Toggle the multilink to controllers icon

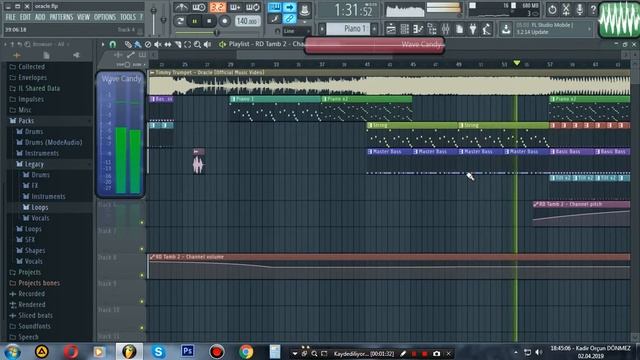tap(289, 19)
